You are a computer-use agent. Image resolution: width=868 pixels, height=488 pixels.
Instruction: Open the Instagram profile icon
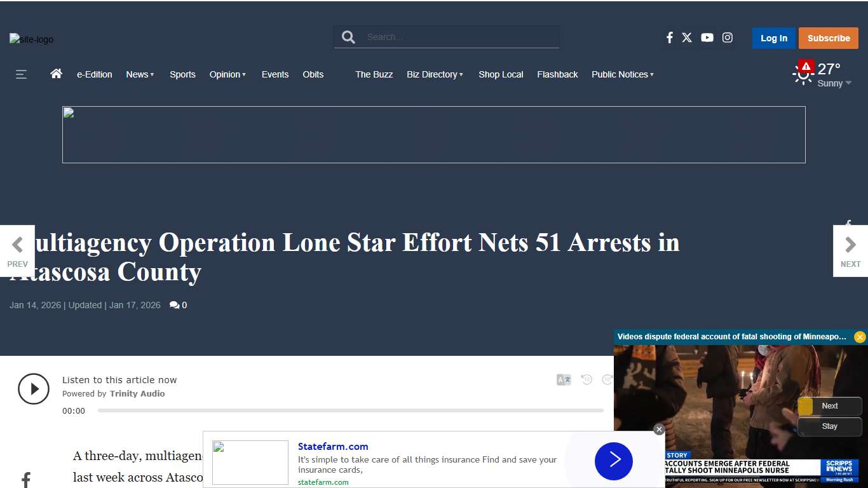click(x=728, y=37)
